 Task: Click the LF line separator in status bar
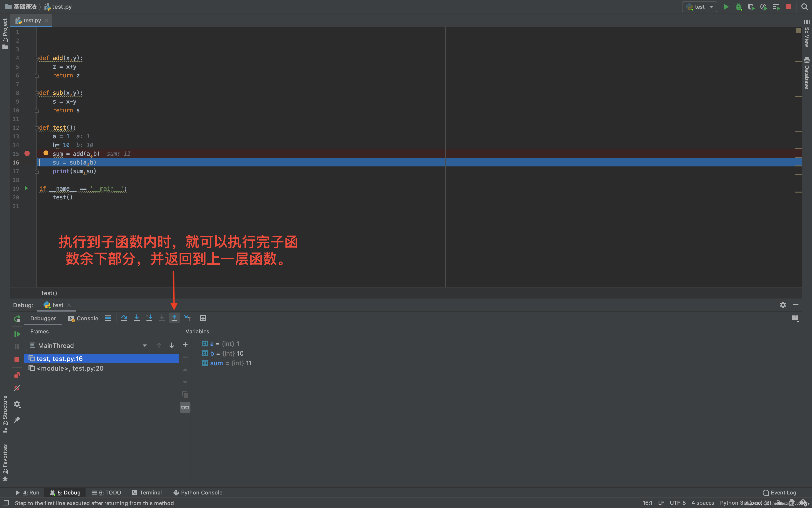[661, 503]
